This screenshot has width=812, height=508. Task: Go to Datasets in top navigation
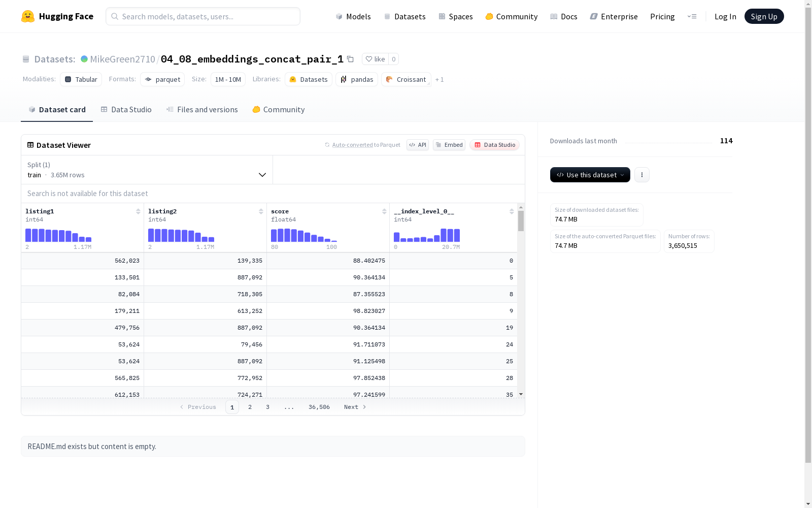click(404, 16)
